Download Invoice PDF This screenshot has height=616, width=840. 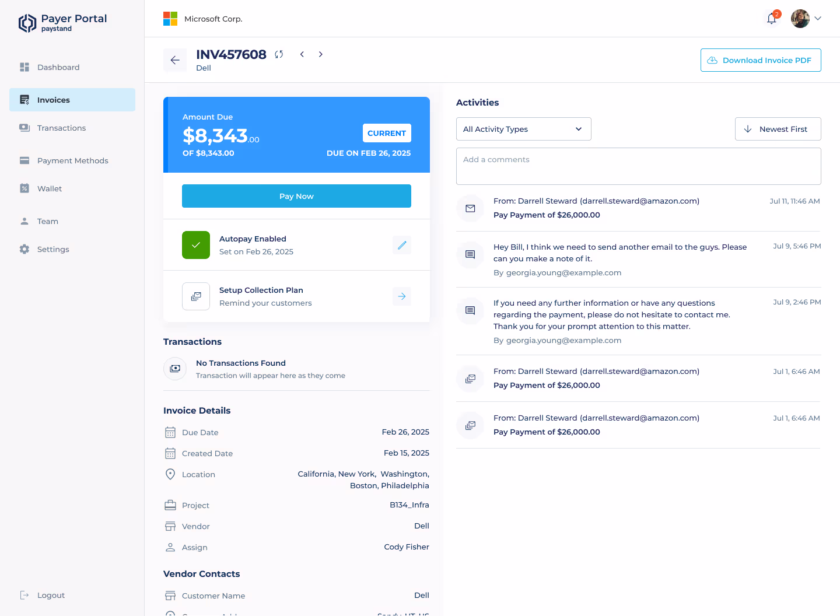pos(761,60)
